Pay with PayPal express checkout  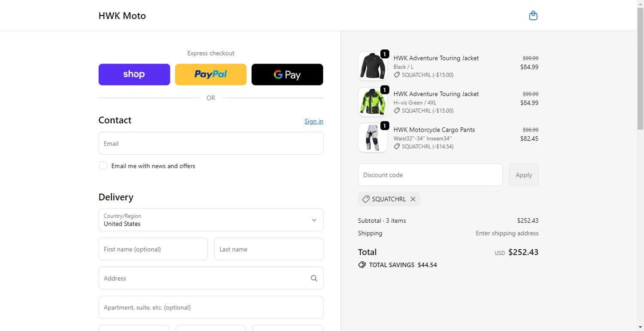click(211, 74)
